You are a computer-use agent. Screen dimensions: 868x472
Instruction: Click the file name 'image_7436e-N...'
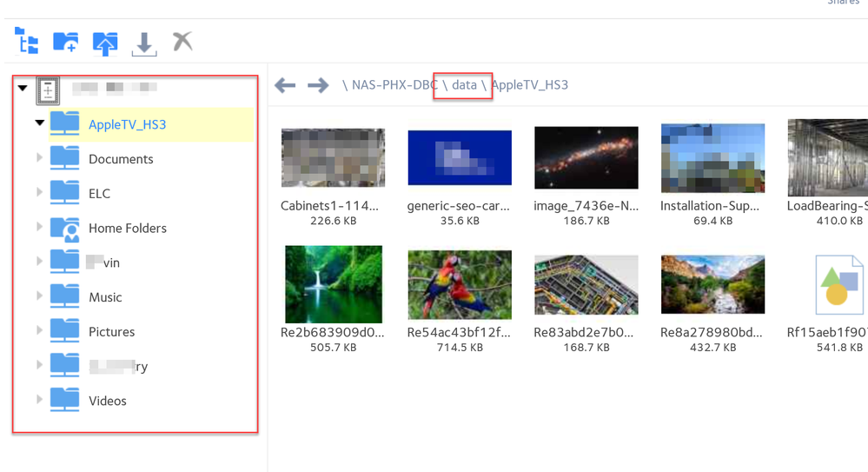[x=586, y=205]
